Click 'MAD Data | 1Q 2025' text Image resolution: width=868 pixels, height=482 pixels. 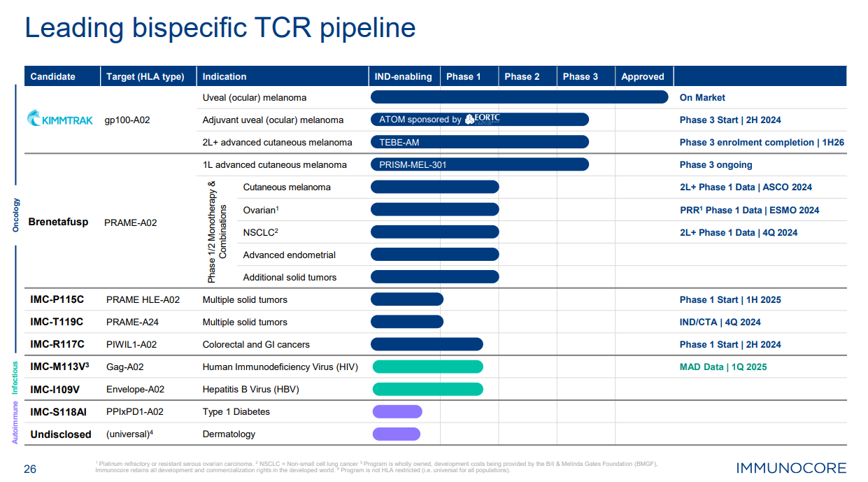(x=723, y=367)
